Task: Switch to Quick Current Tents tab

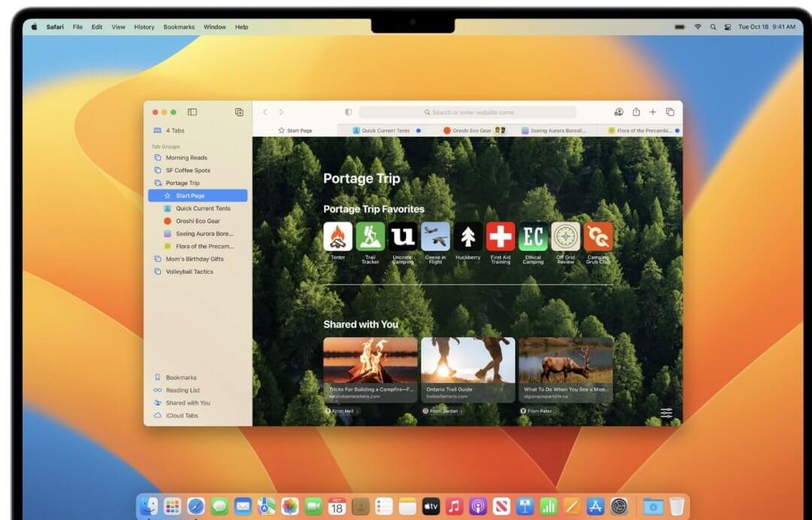Action: [x=386, y=130]
